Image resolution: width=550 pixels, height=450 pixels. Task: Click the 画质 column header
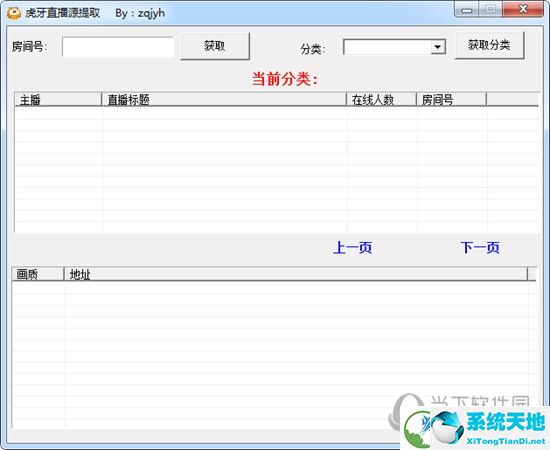pos(38,274)
